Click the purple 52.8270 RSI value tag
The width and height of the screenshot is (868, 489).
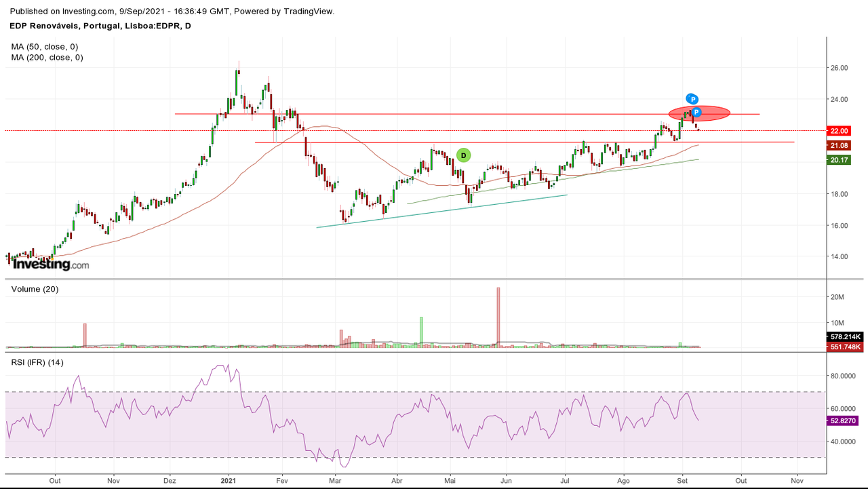coord(843,421)
